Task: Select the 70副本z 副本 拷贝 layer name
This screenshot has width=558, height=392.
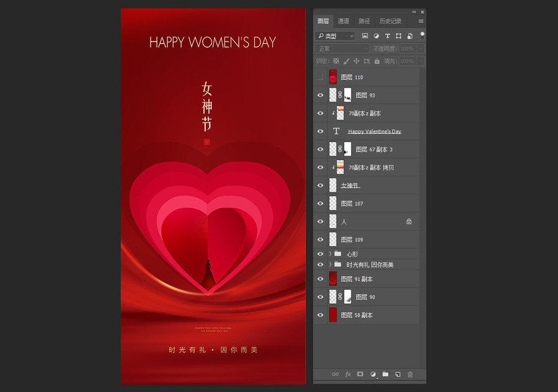Action: pos(371,167)
